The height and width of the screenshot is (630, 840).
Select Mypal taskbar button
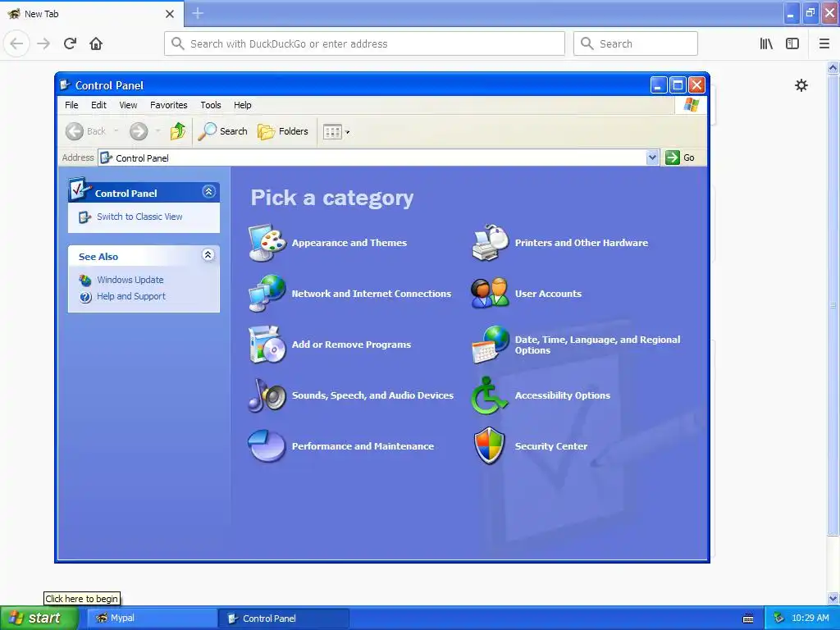click(x=150, y=618)
